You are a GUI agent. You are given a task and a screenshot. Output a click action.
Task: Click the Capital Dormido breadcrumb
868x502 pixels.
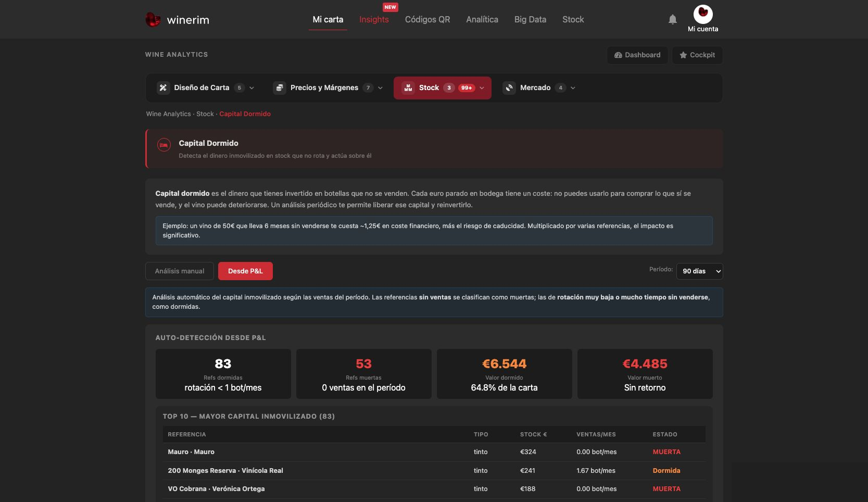pos(245,114)
